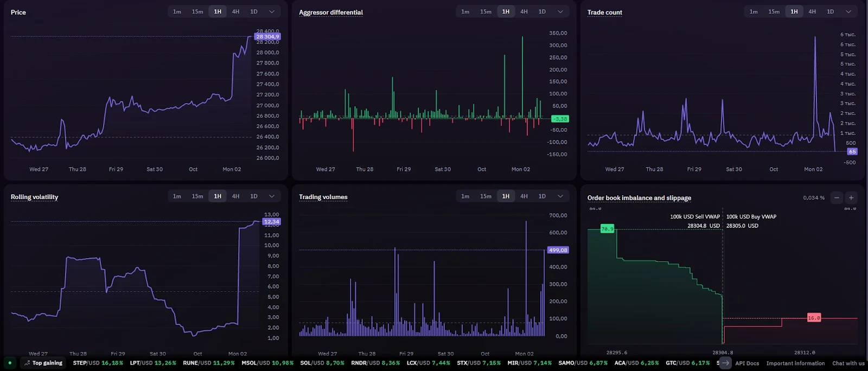Screen dimensions: 868x371
Task: Click the RNDR/USD ticker entry
Action: [x=375, y=363]
